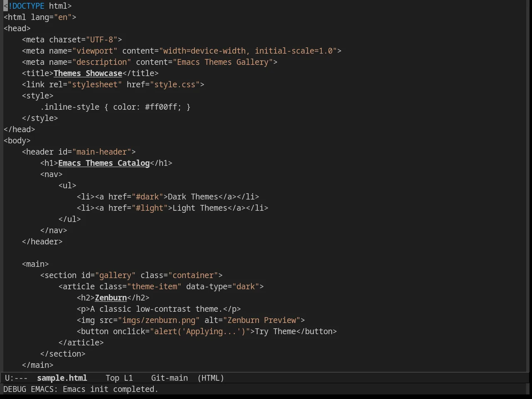Click the "DEBUG EMACS: Emacs init completed." echo message
This screenshot has width=532, height=399.
pyautogui.click(x=81, y=389)
